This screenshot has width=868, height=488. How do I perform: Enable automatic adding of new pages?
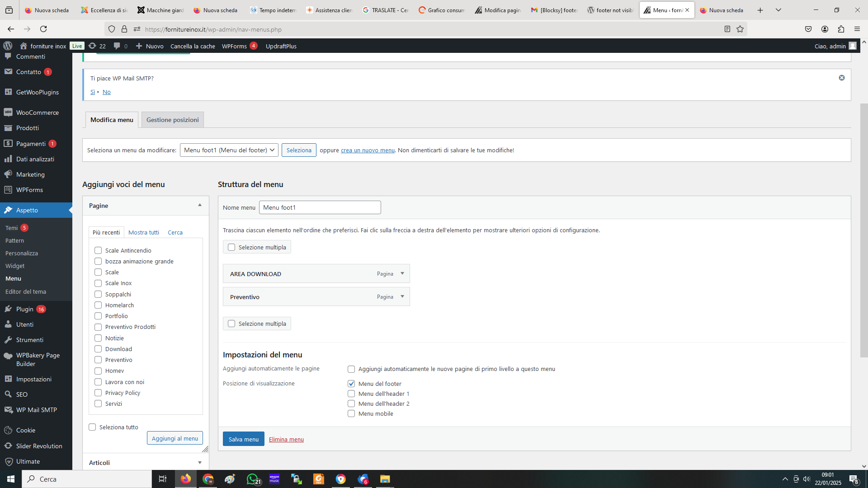pyautogui.click(x=351, y=369)
